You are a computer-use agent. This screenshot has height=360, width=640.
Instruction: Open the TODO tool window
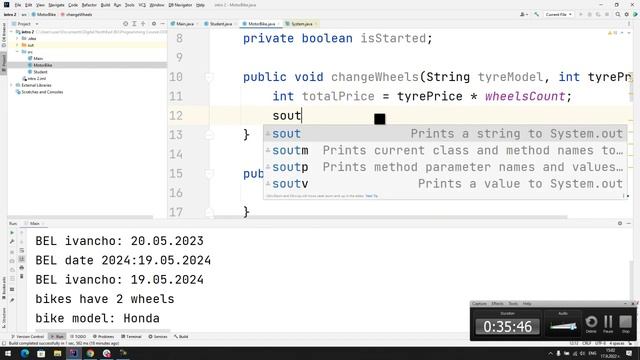pyautogui.click(x=78, y=336)
